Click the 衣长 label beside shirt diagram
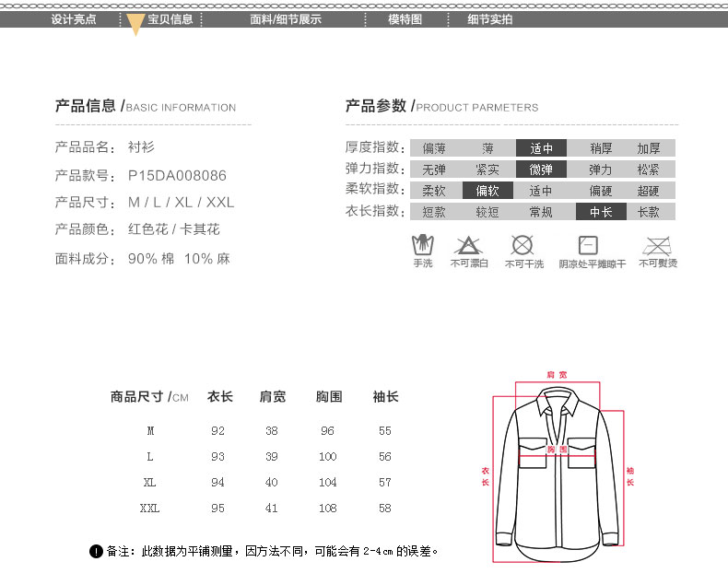The height and width of the screenshot is (585, 728). 485,476
